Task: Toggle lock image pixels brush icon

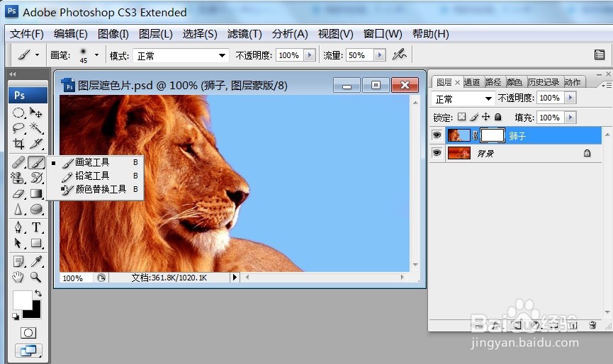Action: pos(474,117)
